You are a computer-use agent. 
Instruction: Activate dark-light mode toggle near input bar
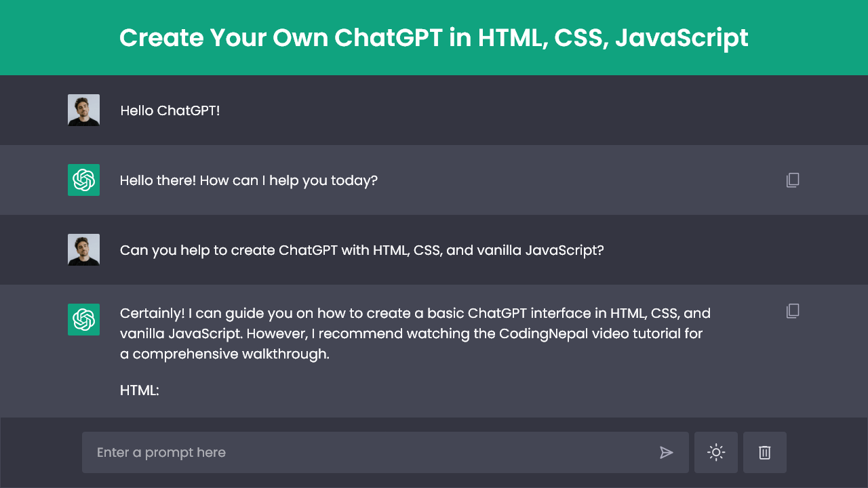coord(716,452)
